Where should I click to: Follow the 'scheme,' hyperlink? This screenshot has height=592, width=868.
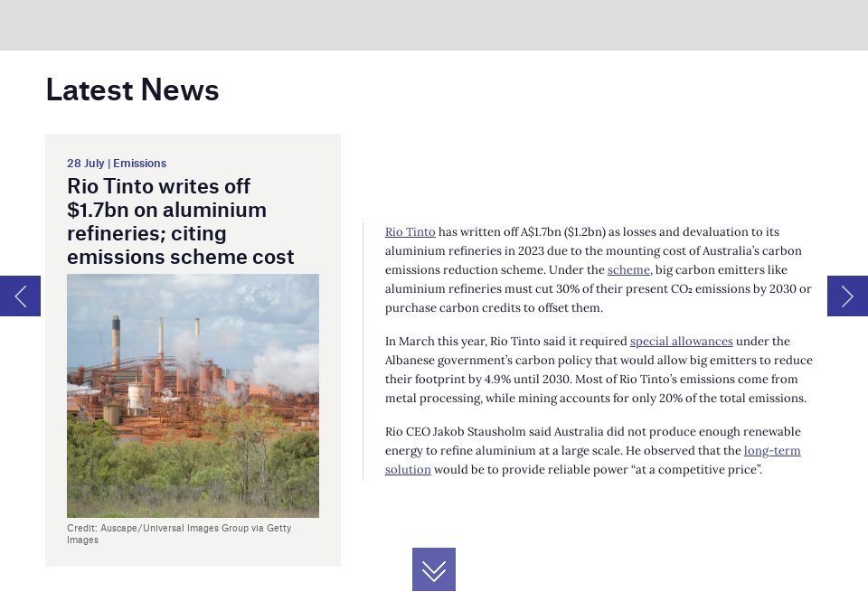(629, 270)
